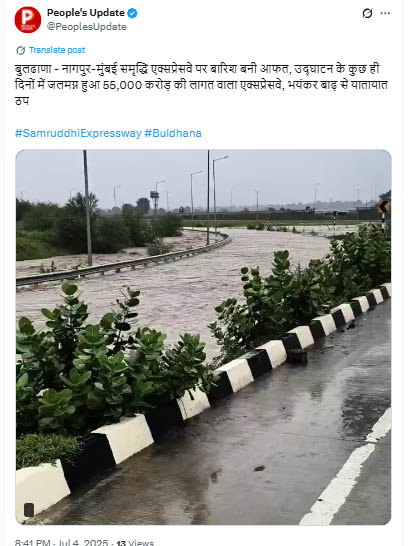Open the #SamruddhiExpressway hashtag
419x546 pixels.
78,133
